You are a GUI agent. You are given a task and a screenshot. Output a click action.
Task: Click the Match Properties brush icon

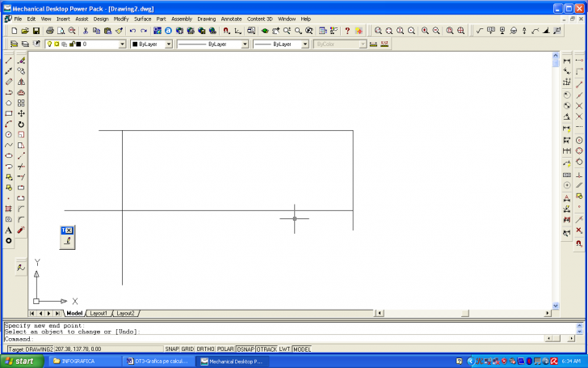120,31
